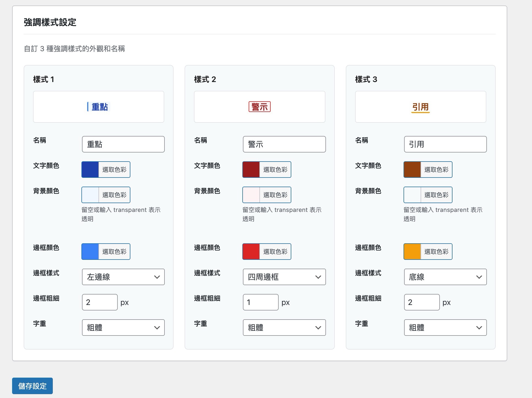Click the dark red text color swatch in 樣式 2

[251, 170]
